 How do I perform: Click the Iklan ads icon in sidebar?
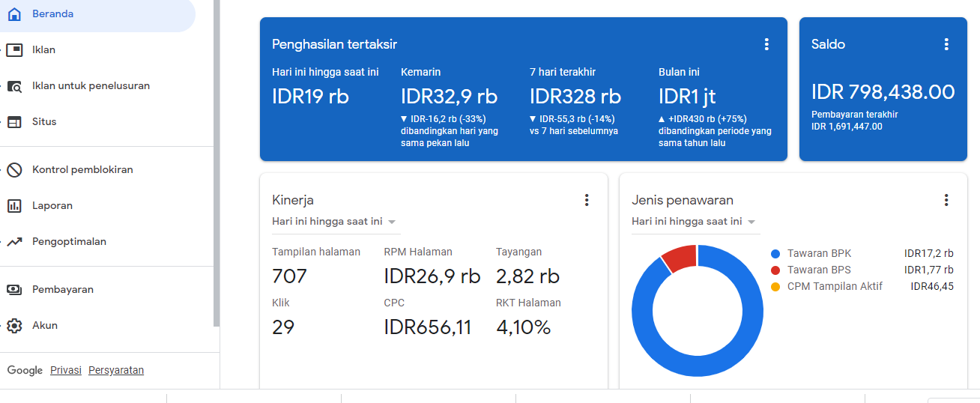pos(14,50)
